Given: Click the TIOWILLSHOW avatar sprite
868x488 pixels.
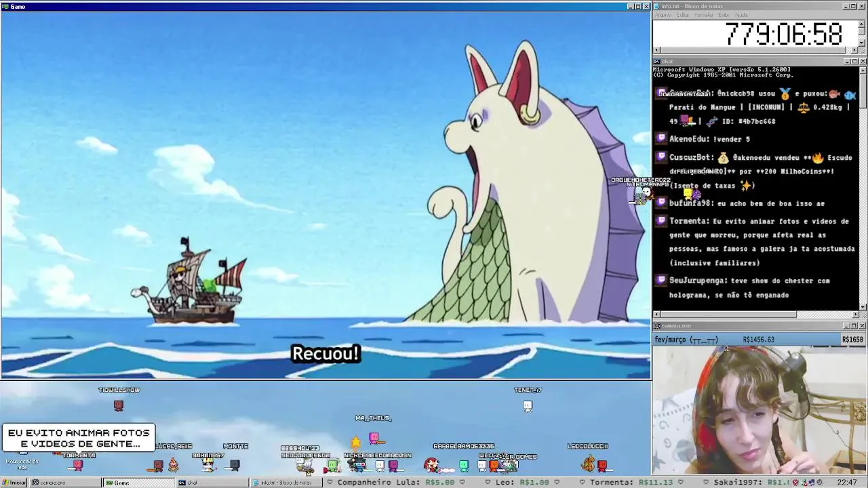Looking at the screenshot, I should 119,405.
